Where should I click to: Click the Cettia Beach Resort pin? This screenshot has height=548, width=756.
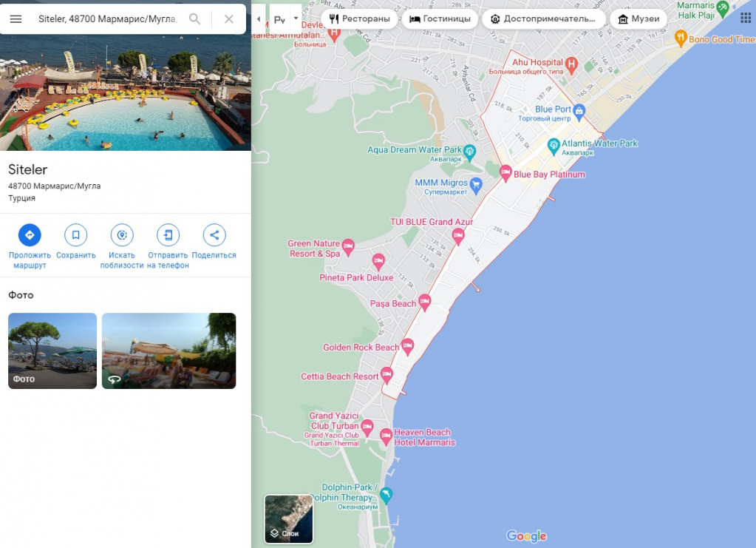[386, 375]
